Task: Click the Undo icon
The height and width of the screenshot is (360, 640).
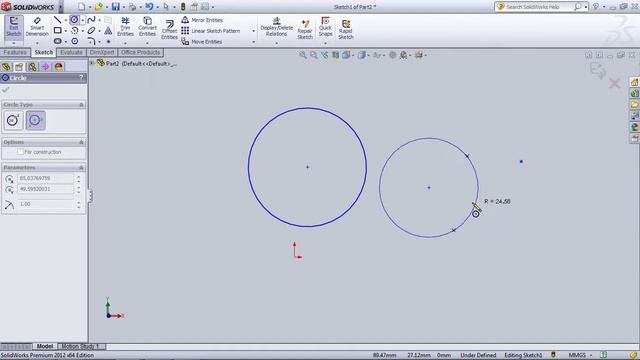Action: pyautogui.click(x=149, y=7)
